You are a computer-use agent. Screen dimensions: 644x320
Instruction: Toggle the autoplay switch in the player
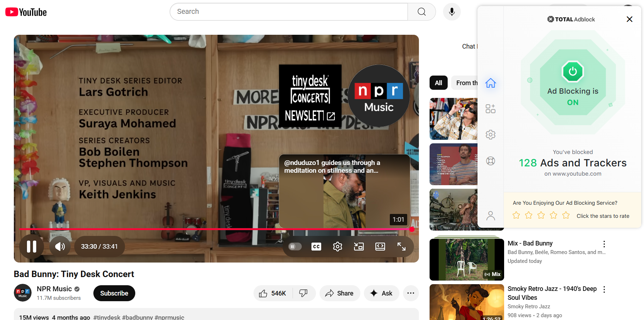click(x=295, y=246)
